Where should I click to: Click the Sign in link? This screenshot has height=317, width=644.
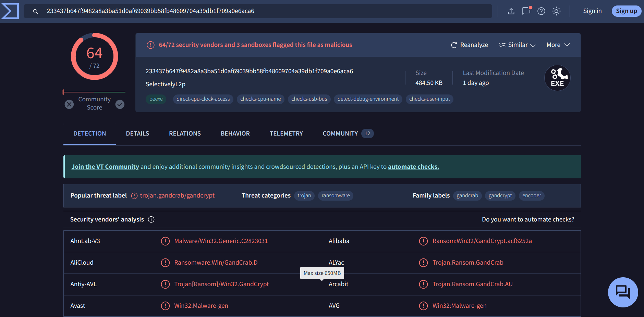592,11
